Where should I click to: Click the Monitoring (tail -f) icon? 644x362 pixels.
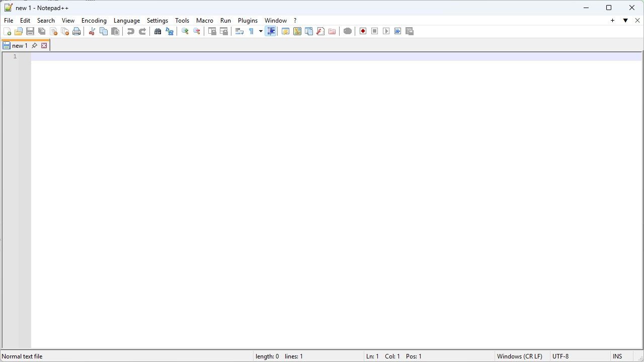[348, 31]
